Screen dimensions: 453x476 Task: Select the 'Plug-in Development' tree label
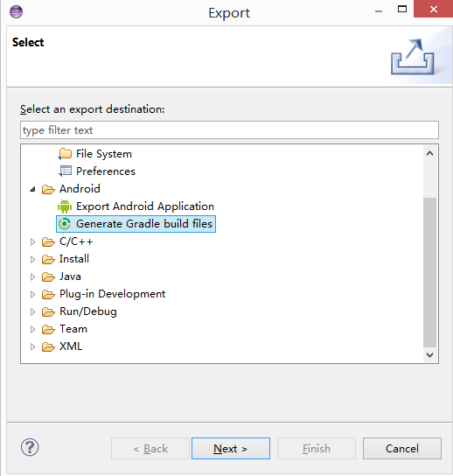click(113, 294)
